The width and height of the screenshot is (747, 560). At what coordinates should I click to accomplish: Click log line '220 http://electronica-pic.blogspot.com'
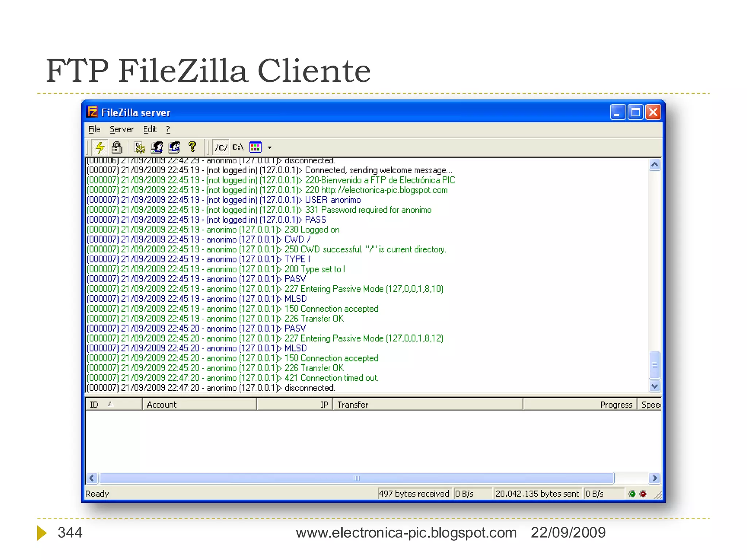point(267,190)
